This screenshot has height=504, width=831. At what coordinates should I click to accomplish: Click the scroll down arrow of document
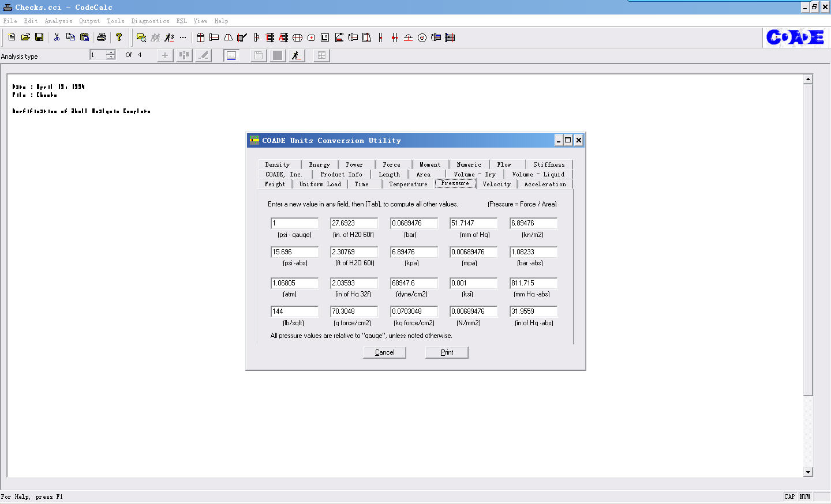click(x=808, y=472)
